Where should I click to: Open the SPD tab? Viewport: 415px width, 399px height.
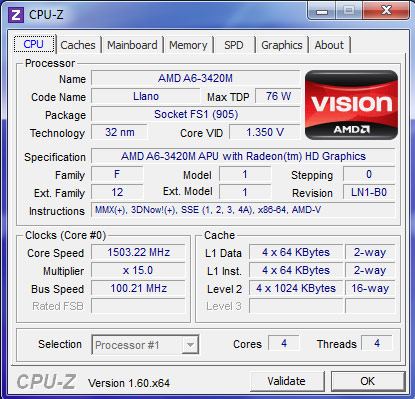click(234, 45)
